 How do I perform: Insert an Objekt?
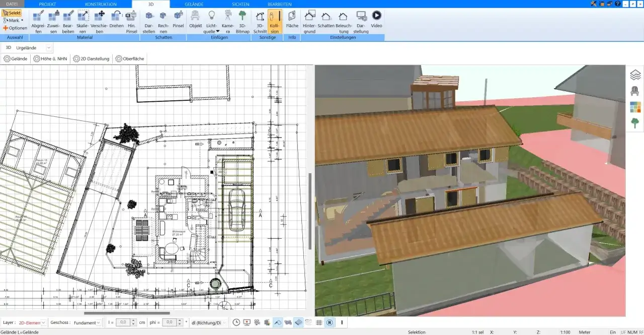(x=195, y=19)
